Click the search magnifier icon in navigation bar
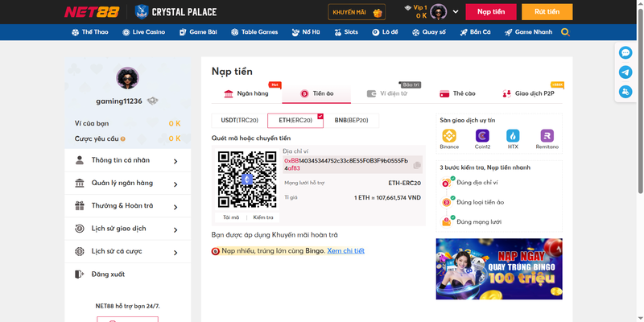644x322 pixels. [565, 32]
